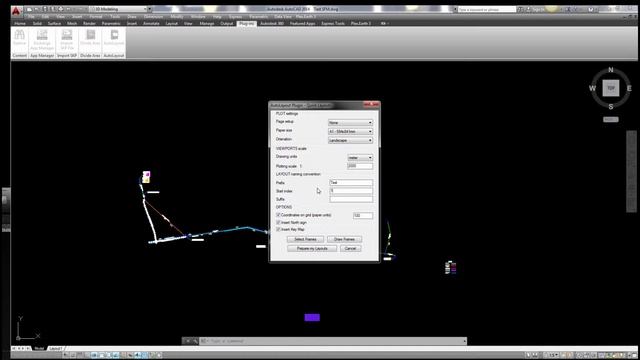Open the Orientation dropdown set to Landscape
The height and width of the screenshot is (360, 640).
pyautogui.click(x=350, y=140)
